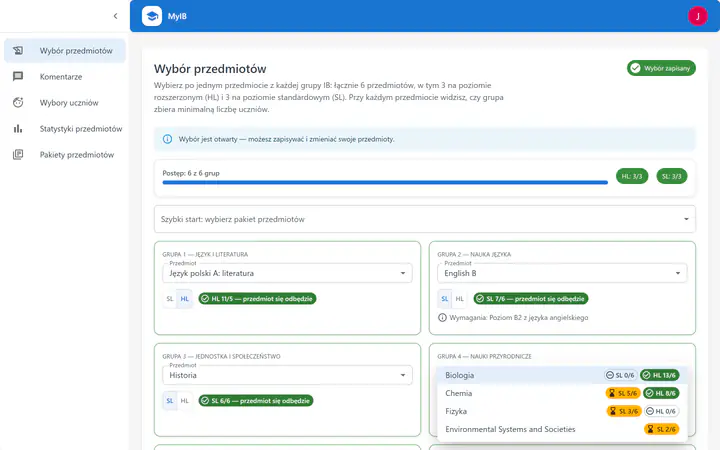
Task: Click the minus-circle icon in Fizyka HL 0/6
Action: 650,411
